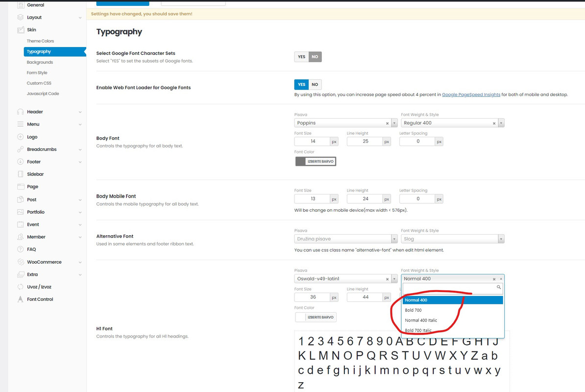Click the Uvoz / Izvoz refresh icon
Screen dimensions: 585x392
coord(21,287)
